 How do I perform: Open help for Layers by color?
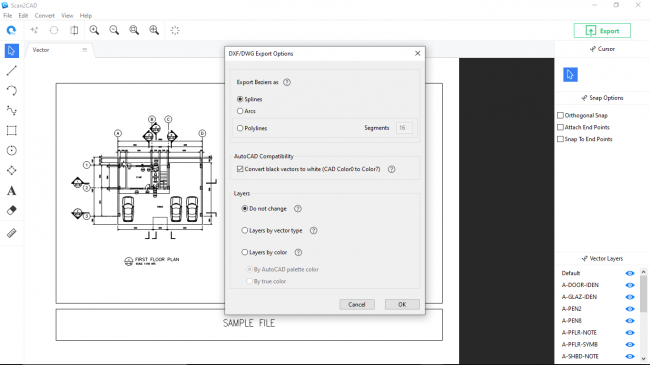(x=298, y=252)
